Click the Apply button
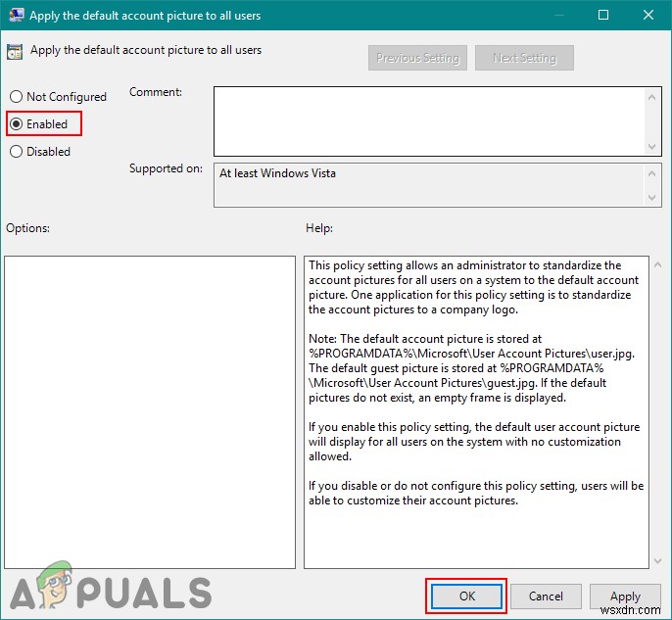 tap(625, 596)
